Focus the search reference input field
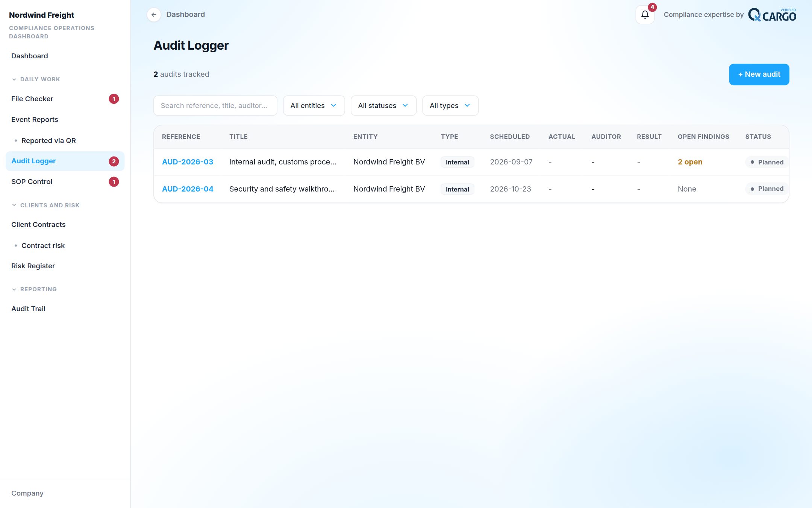Screen dimensions: 812x508 (215, 106)
